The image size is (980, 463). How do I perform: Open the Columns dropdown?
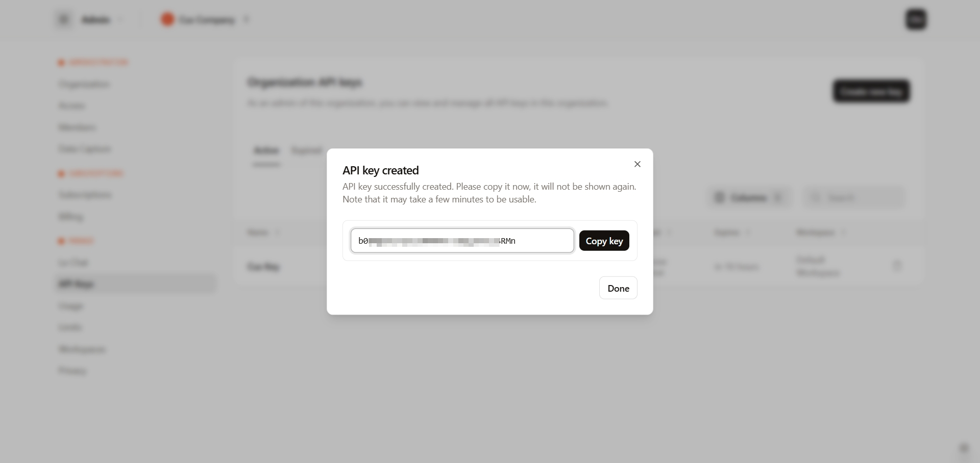click(749, 198)
